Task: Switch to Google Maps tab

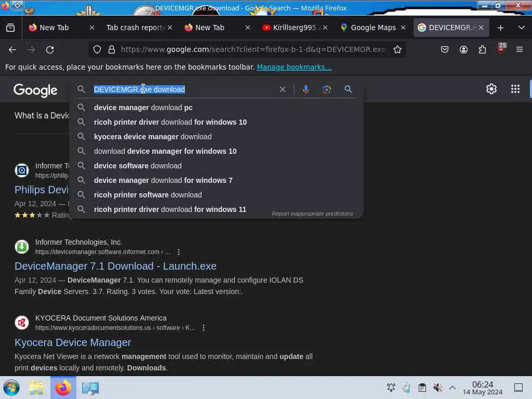Action: coord(373,28)
